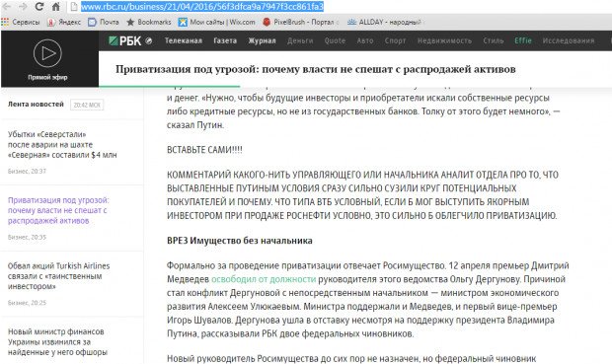Open the Исследования section
Image resolution: width=612 pixels, height=364 pixels.
pos(569,40)
